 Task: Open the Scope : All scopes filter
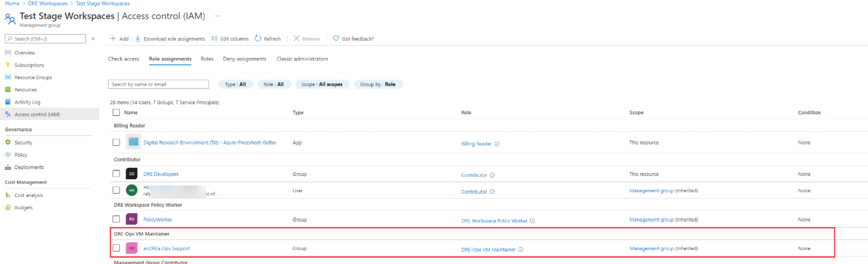click(x=322, y=84)
